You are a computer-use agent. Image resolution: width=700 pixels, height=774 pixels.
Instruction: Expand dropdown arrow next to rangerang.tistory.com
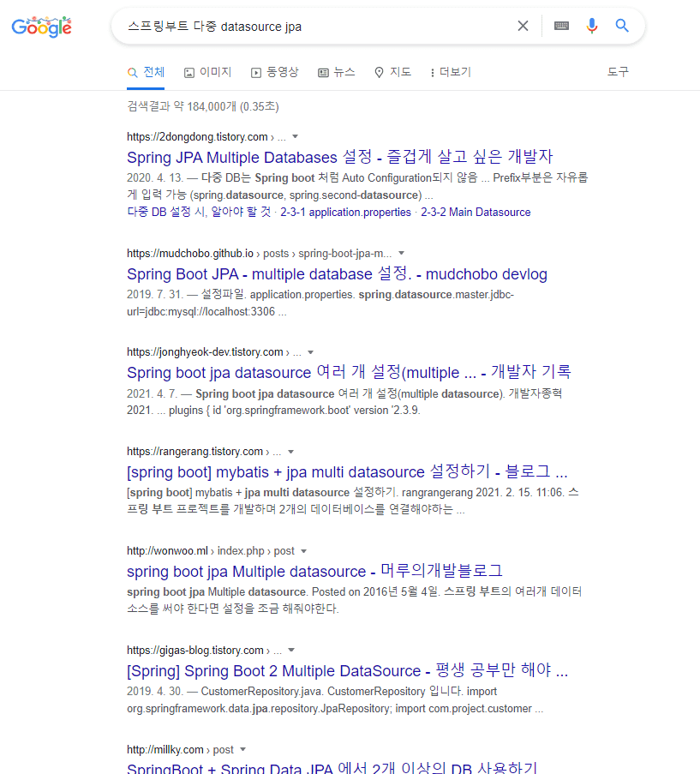(x=290, y=453)
